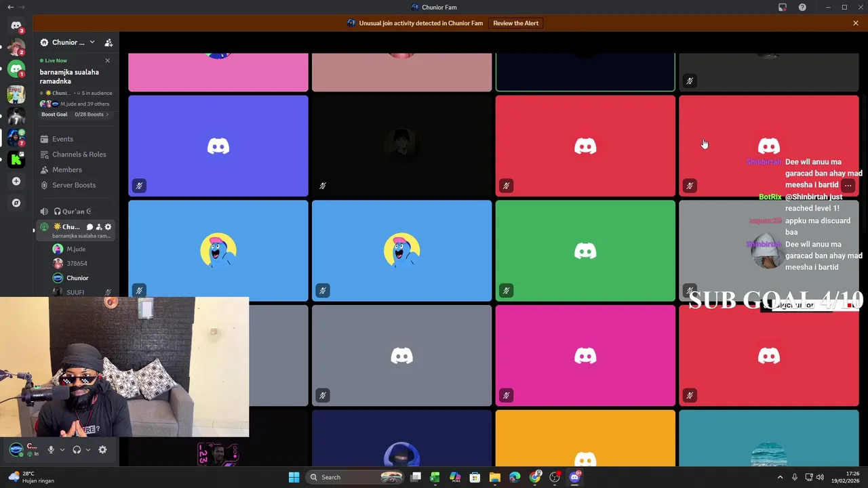This screenshot has height=488, width=868.
Task: Click the BotRix username in chat
Action: coord(770,197)
